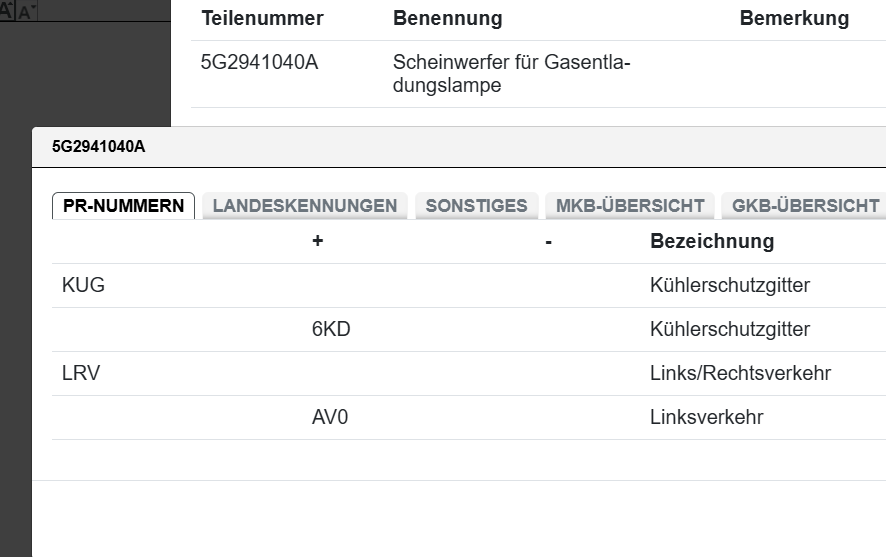Select the KUG PR-number row

pyautogui.click(x=84, y=286)
